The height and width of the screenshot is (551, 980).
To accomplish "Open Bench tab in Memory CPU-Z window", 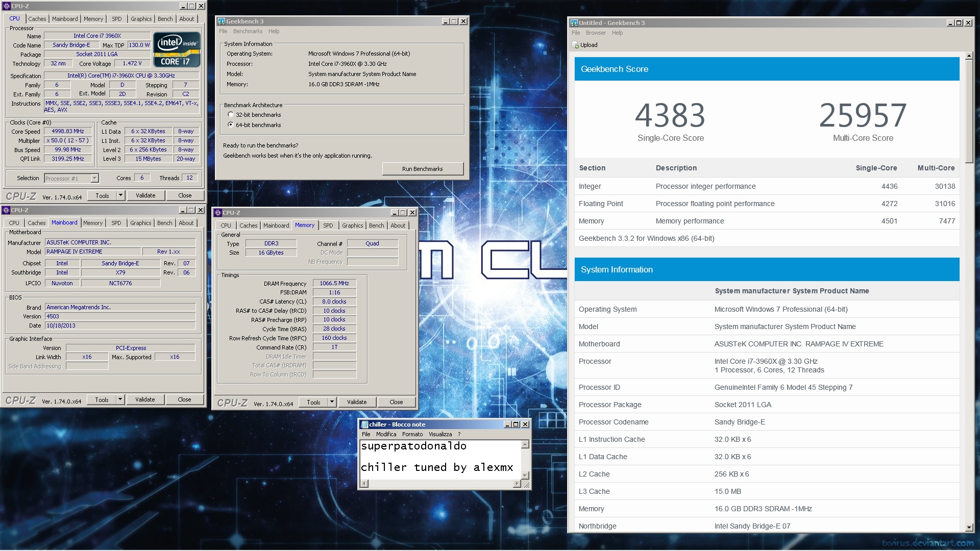I will (377, 226).
